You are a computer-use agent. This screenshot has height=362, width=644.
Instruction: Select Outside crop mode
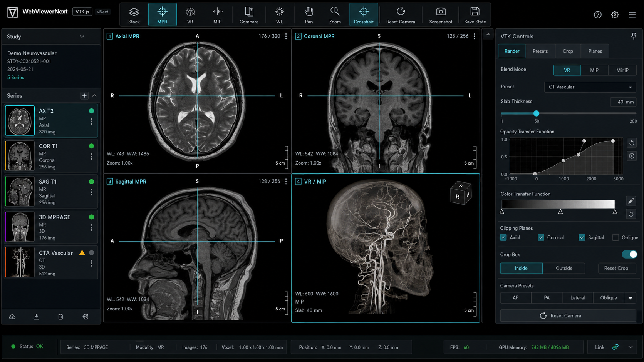pyautogui.click(x=564, y=268)
